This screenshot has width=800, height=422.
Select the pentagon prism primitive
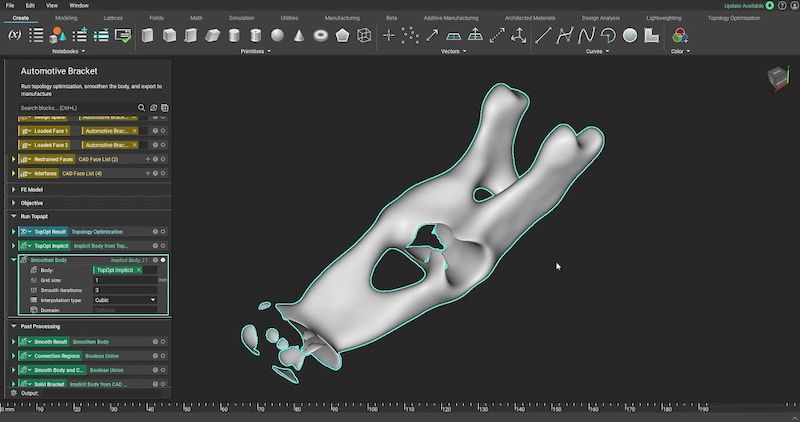[x=342, y=35]
